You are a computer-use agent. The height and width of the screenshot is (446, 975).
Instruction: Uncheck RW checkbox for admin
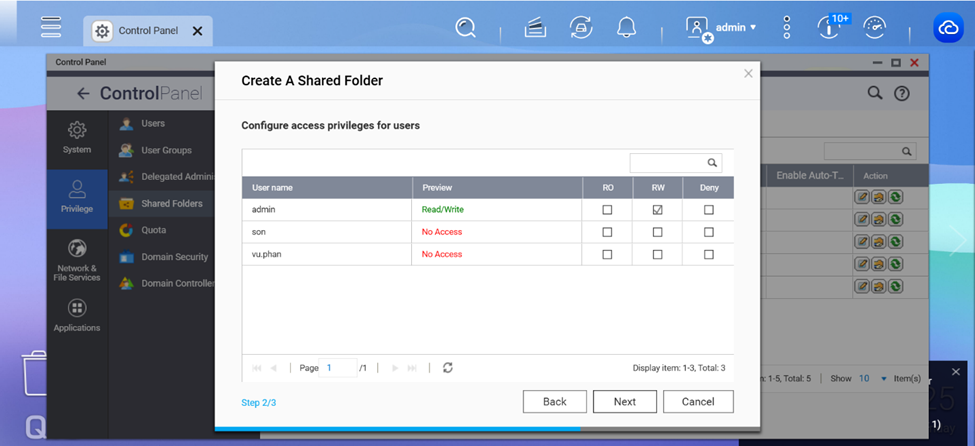coord(657,210)
